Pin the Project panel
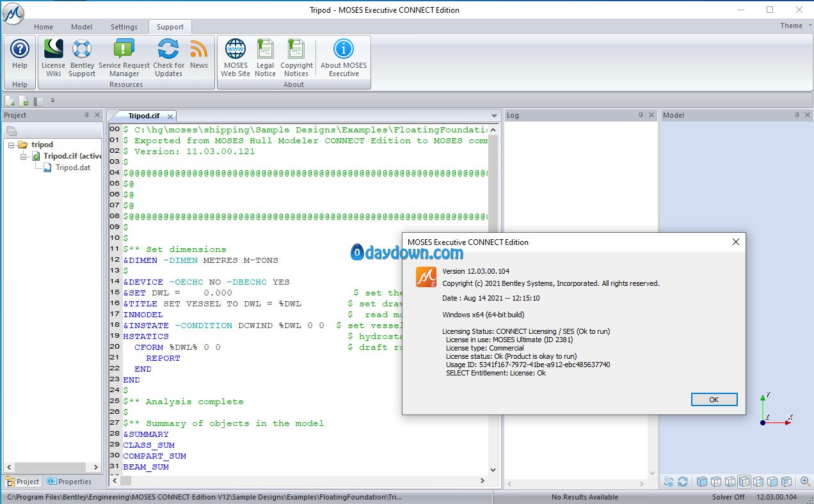Viewport: 814px width, 504px height. point(87,115)
